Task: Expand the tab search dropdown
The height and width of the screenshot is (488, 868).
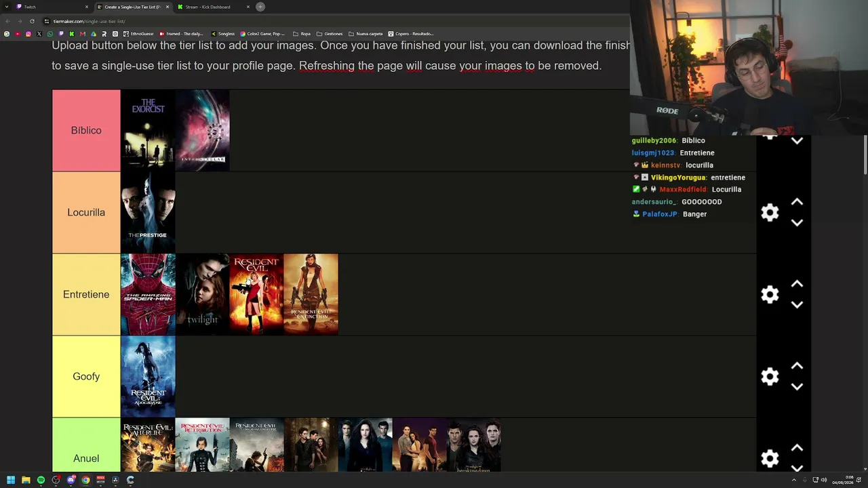Action: pos(7,7)
